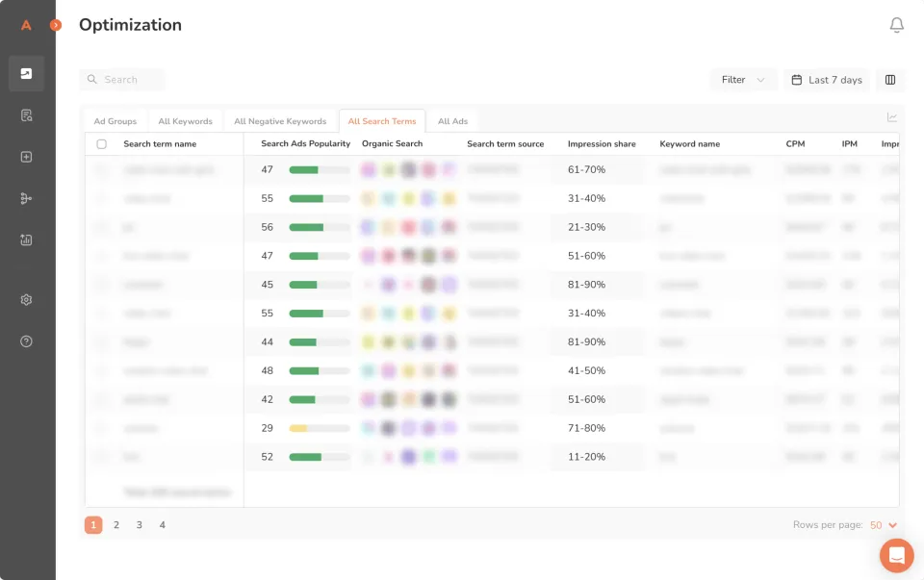Open the notifications bell
Image resolution: width=924 pixels, height=580 pixels.
pos(896,25)
